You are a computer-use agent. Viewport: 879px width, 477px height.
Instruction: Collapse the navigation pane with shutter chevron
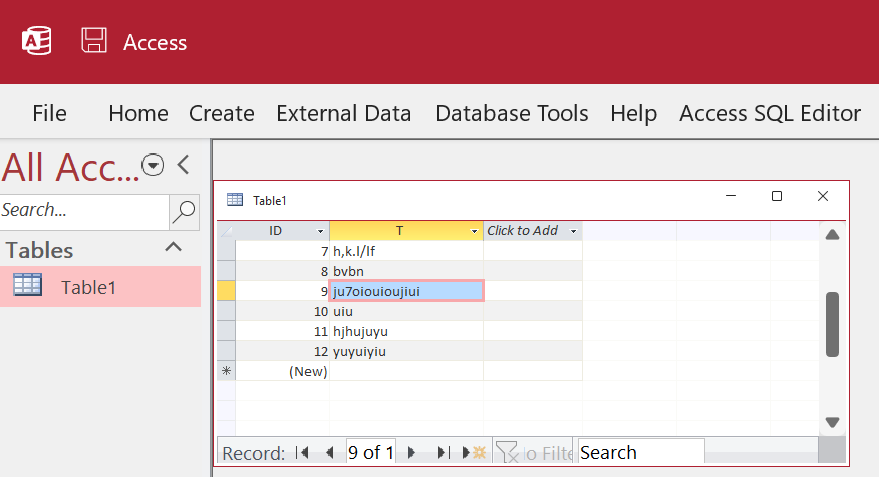(x=183, y=165)
